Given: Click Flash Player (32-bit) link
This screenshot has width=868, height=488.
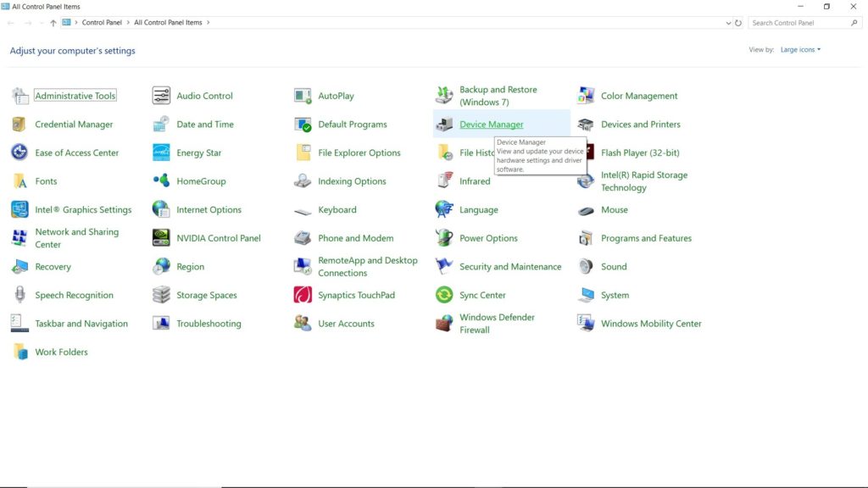Looking at the screenshot, I should (x=640, y=152).
